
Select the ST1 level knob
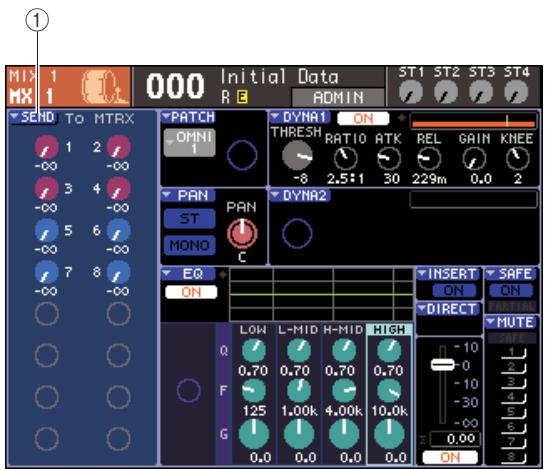411,92
